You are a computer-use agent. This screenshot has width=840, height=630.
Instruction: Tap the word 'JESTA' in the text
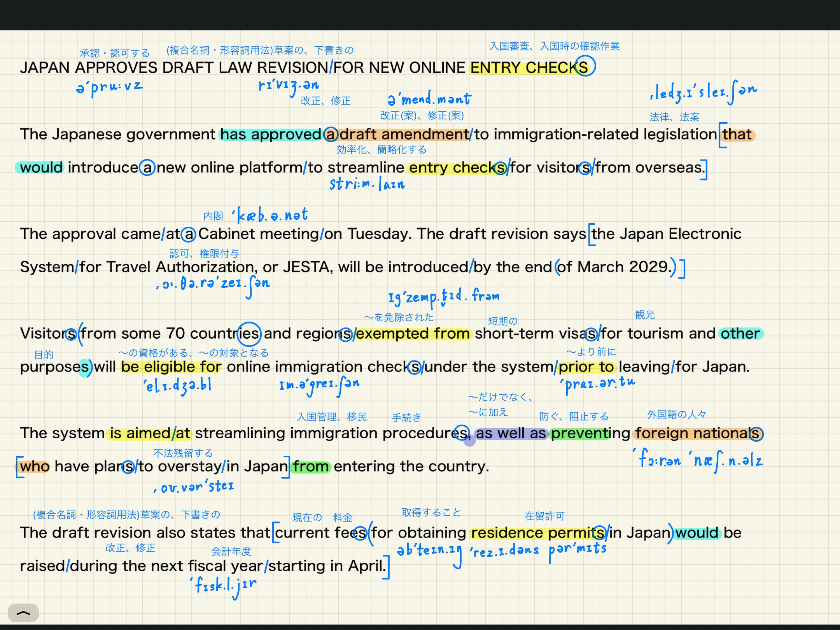[306, 267]
